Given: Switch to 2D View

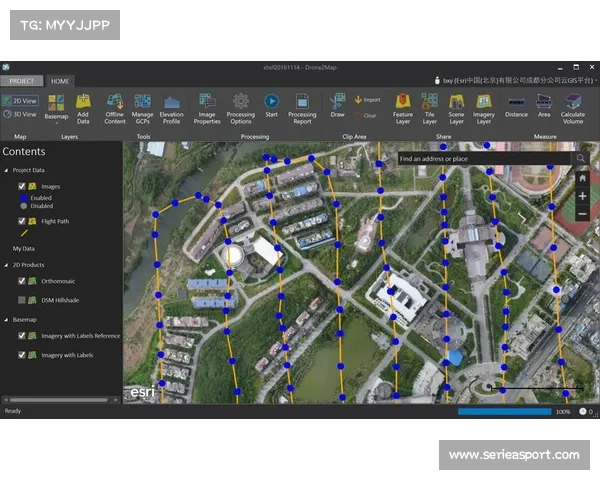Looking at the screenshot, I should pyautogui.click(x=21, y=101).
